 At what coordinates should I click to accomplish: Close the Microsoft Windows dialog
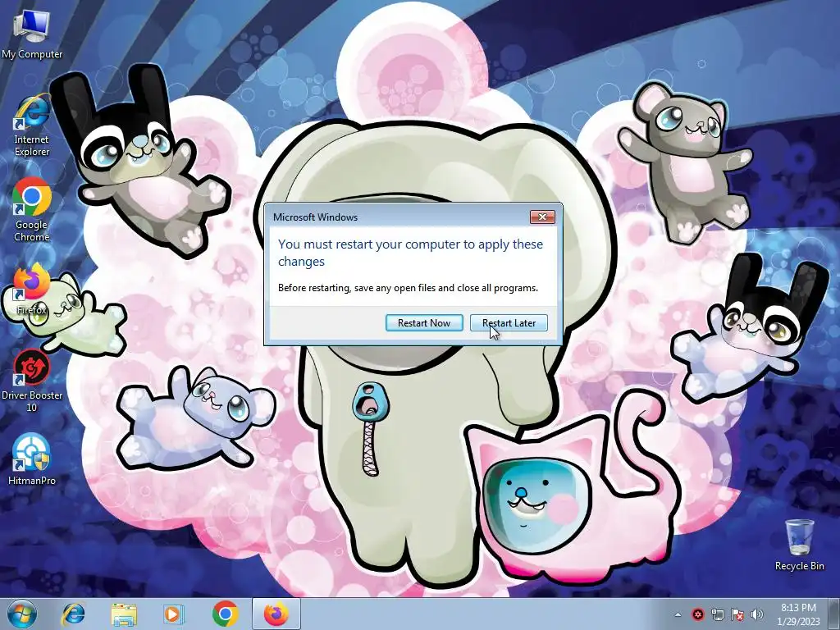tap(542, 217)
